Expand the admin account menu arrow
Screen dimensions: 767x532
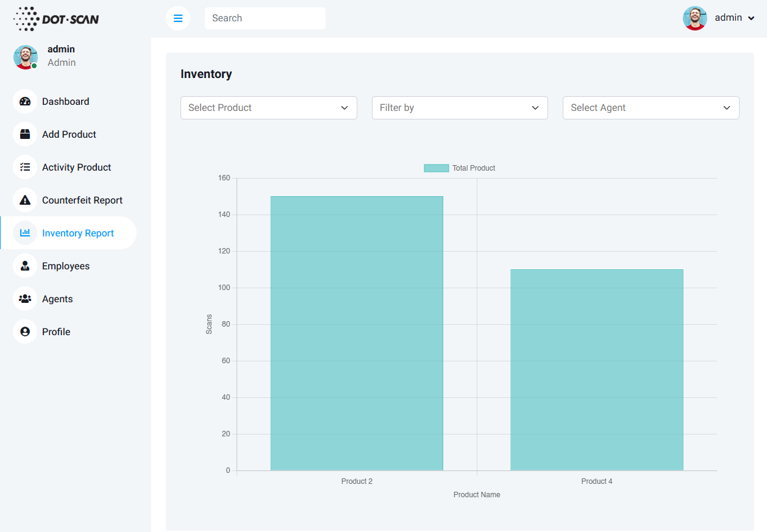[x=751, y=18]
